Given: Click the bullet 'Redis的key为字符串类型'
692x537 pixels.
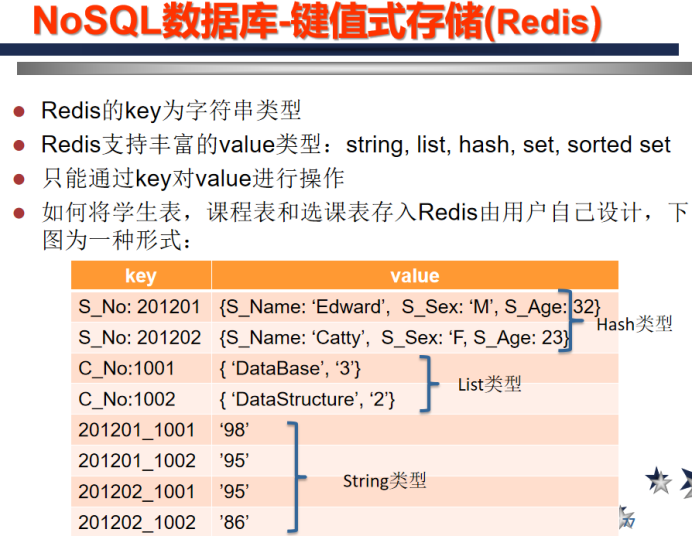Looking at the screenshot, I should pos(171,110).
